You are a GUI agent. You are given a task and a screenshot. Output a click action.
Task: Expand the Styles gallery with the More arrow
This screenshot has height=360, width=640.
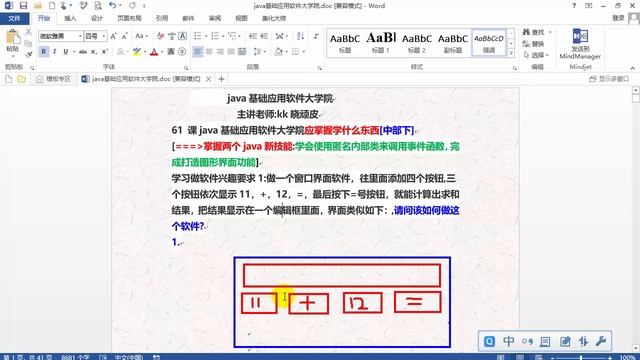click(511, 53)
